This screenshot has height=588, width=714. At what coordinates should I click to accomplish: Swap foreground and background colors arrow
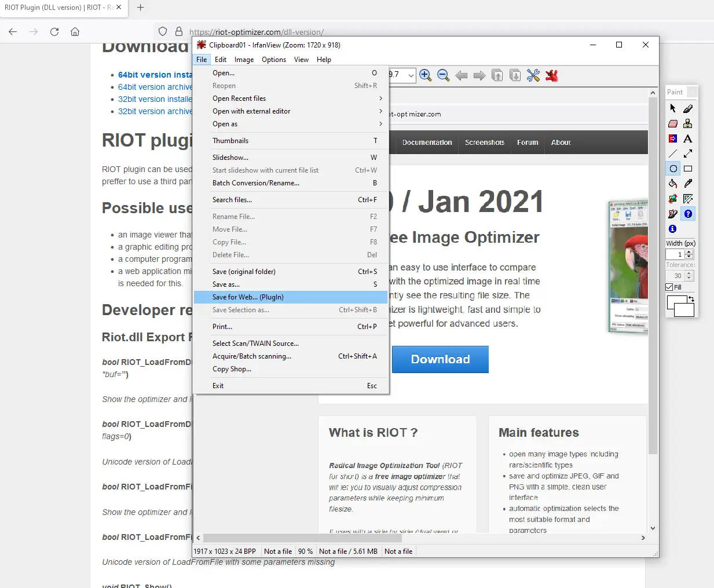(691, 299)
